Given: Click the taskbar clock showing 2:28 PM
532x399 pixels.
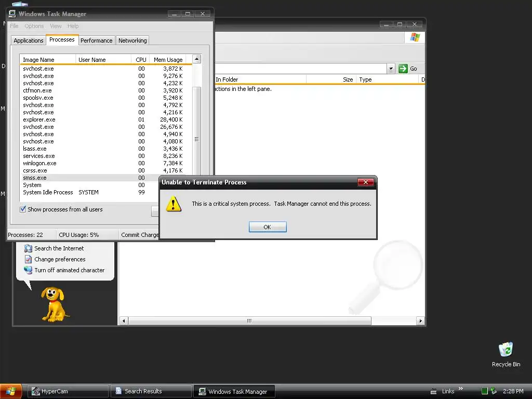Looking at the screenshot, I should coord(513,391).
